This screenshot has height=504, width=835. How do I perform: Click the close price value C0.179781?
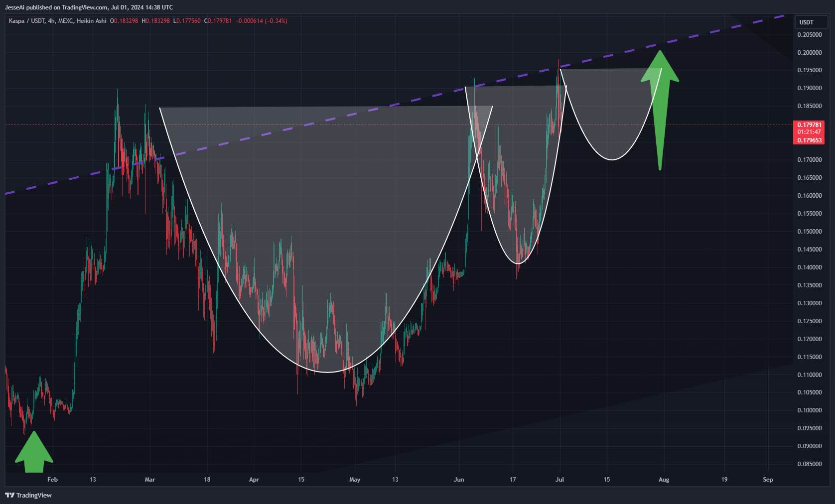pos(218,21)
